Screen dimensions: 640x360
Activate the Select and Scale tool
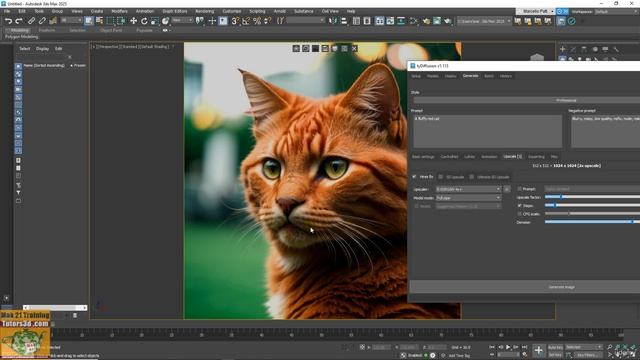155,21
